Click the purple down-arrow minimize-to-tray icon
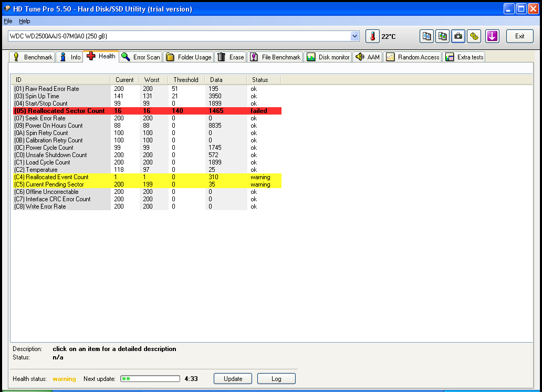Screen dimensions: 542x392 (x=492, y=36)
